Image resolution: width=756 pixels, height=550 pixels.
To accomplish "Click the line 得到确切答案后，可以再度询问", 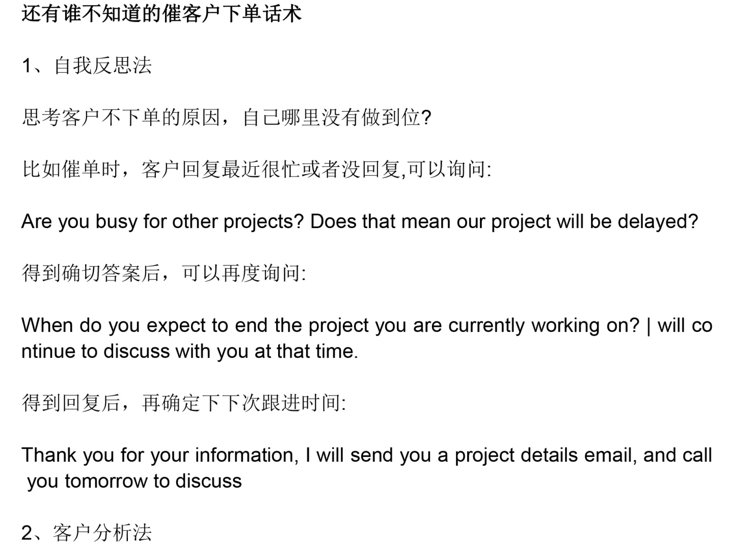I will [x=164, y=273].
